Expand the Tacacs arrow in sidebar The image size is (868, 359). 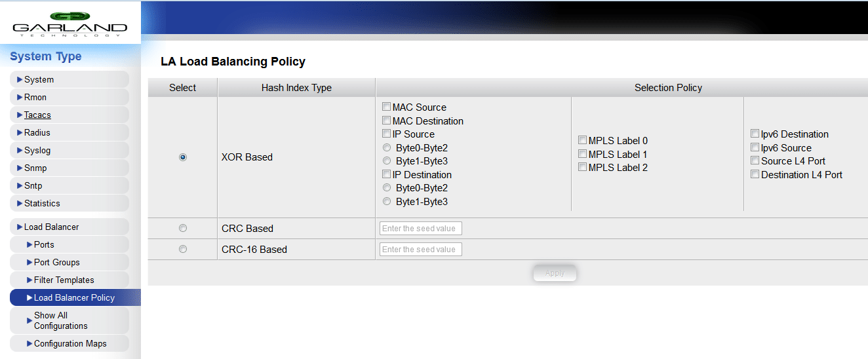click(x=20, y=115)
